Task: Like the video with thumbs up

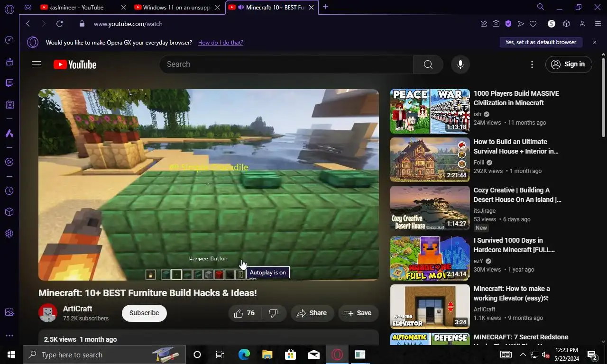Action: point(245,313)
